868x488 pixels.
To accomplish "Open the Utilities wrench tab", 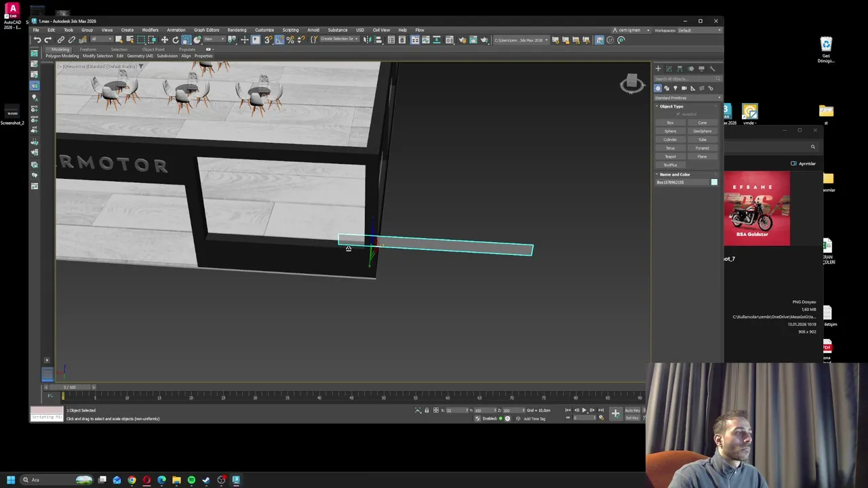I will pyautogui.click(x=712, y=68).
